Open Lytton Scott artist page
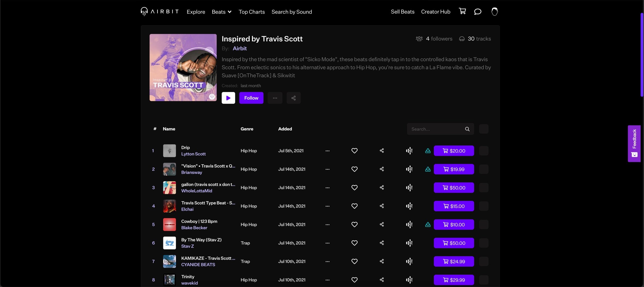The image size is (644, 287). pyautogui.click(x=193, y=154)
